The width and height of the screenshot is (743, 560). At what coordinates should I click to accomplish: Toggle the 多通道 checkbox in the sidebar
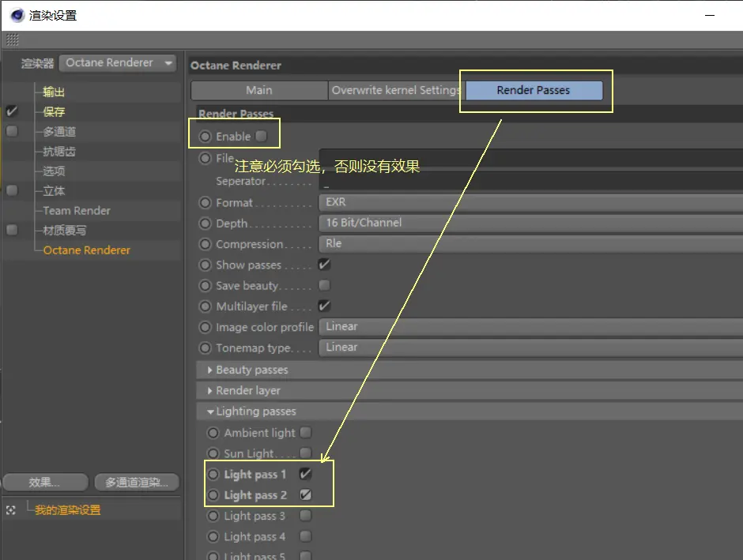click(x=12, y=131)
